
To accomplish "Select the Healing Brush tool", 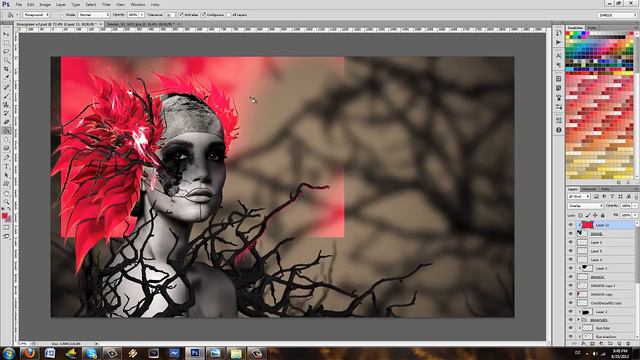I will 6,87.
